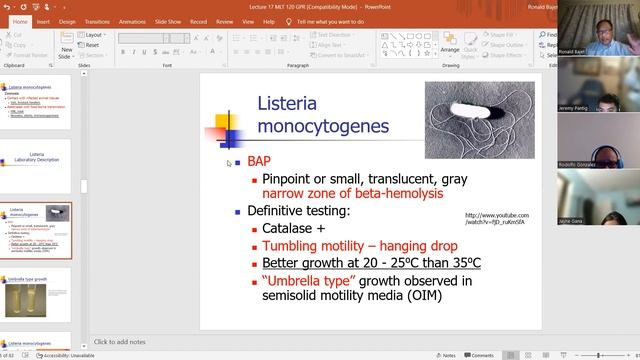Select the Umbrella type growth slide thumbnail
Screen dimensions: 640x360
pos(36,295)
